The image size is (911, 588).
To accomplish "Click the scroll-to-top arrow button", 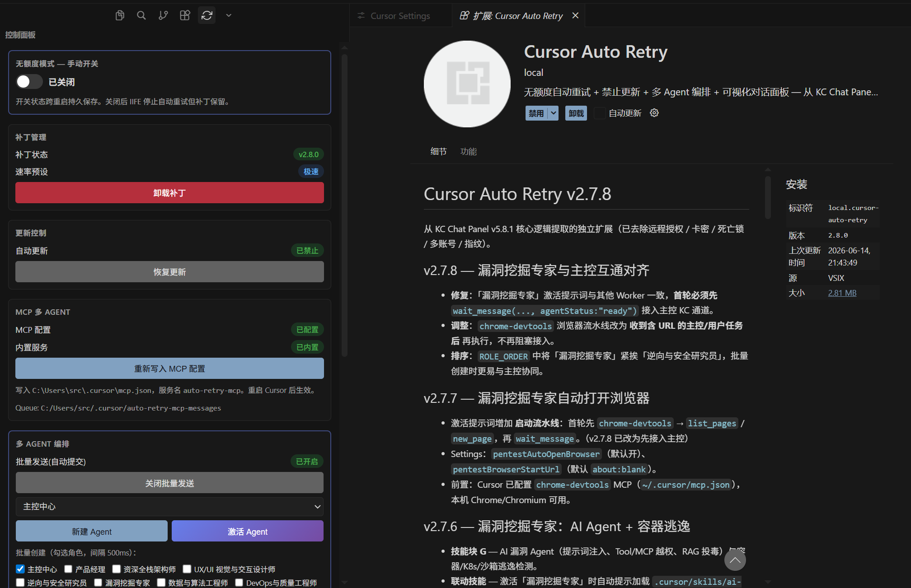I will click(735, 560).
